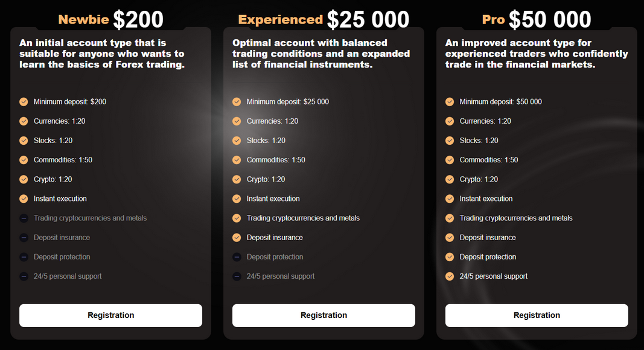Image resolution: width=644 pixels, height=350 pixels.
Task: Click checkmark beside Experienced Trading cryptocurrencies and metals
Action: (x=237, y=218)
